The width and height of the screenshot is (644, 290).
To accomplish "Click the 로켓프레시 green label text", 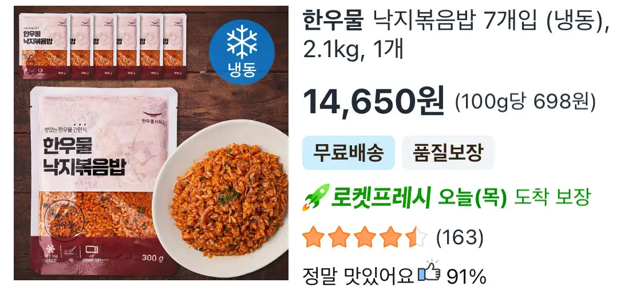I will pyautogui.click(x=381, y=198).
